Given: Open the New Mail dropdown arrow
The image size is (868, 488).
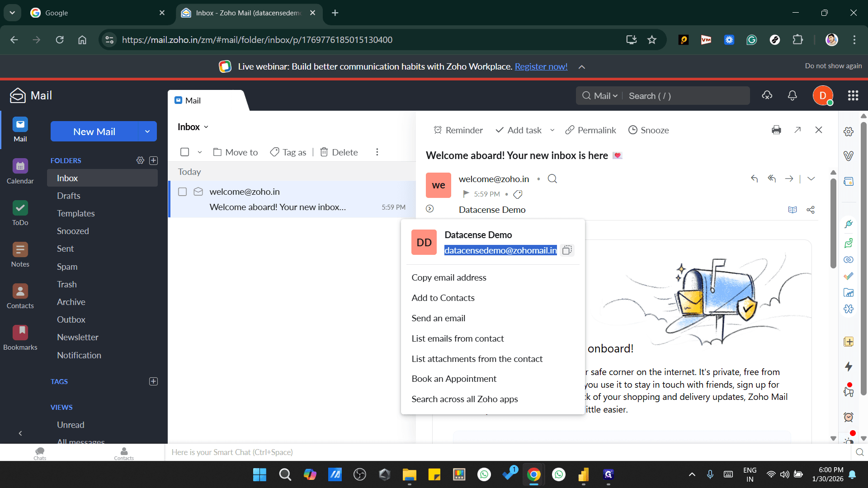Looking at the screenshot, I should click(147, 131).
